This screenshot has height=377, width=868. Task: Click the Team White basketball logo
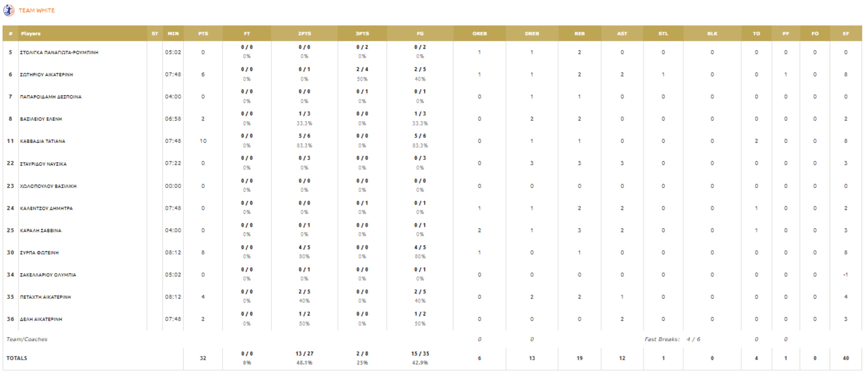click(x=9, y=10)
